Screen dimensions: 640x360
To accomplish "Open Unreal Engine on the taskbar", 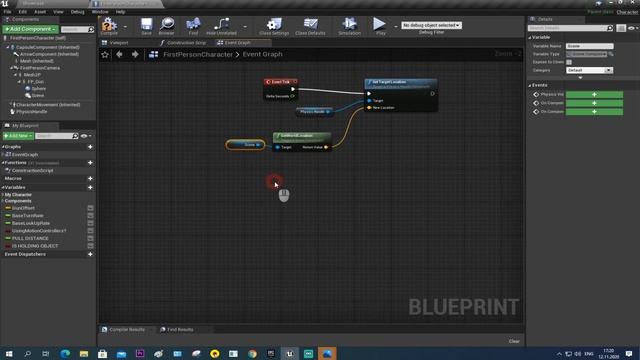I will click(x=289, y=353).
